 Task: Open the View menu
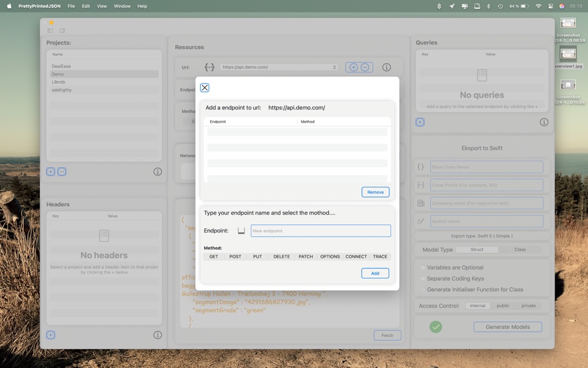(102, 6)
